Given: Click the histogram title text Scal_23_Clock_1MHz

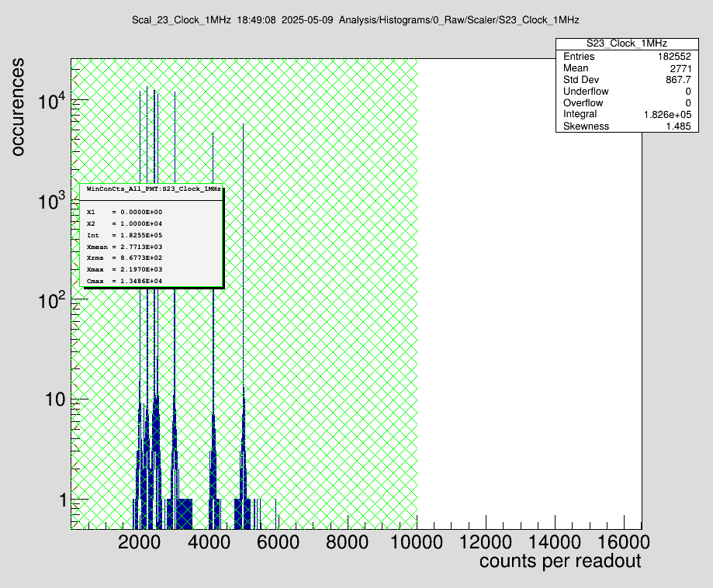Looking at the screenshot, I should [181, 20].
